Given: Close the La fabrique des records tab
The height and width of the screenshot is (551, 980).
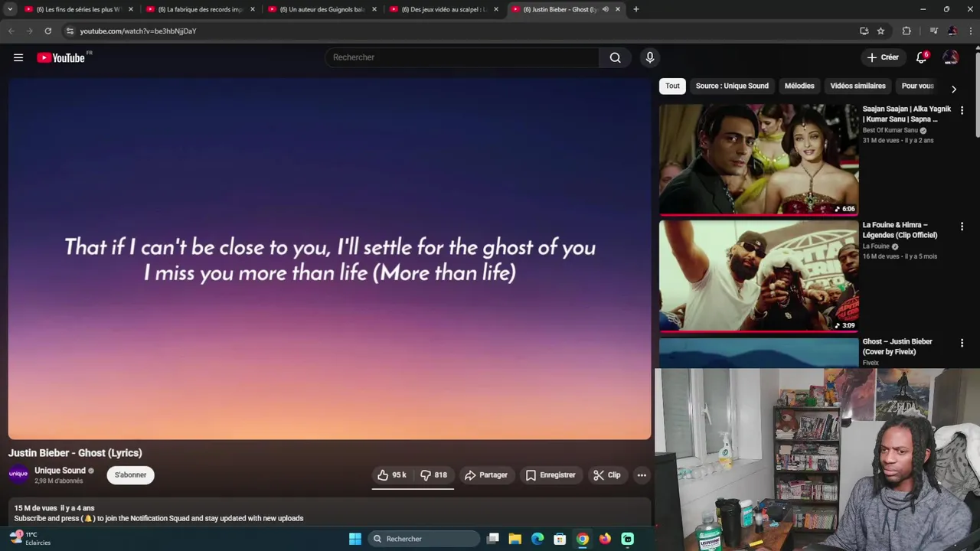Looking at the screenshot, I should [x=252, y=9].
